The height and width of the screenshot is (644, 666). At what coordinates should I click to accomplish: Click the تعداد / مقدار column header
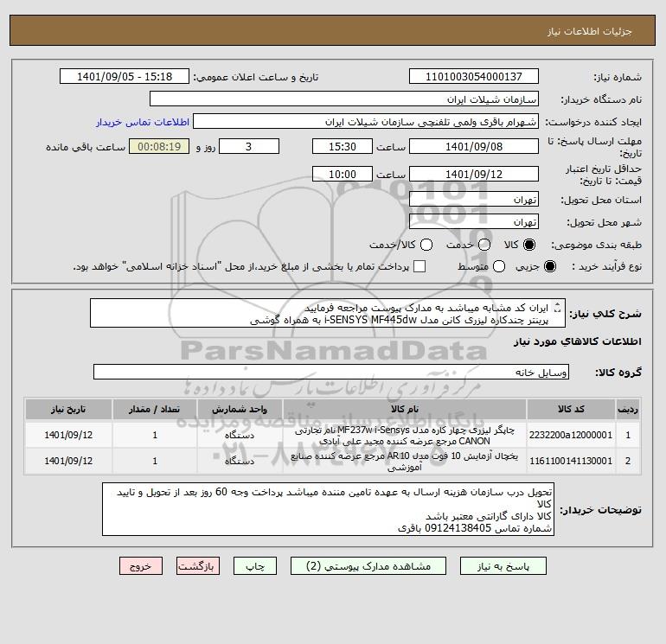point(155,409)
